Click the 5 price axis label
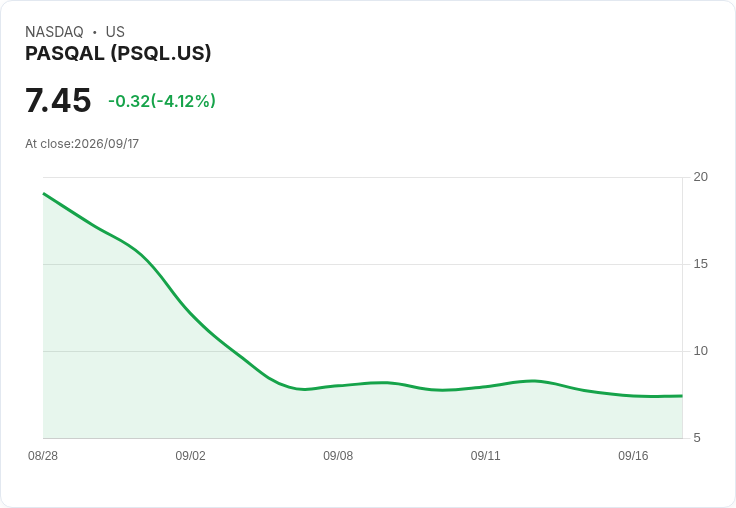 tap(697, 438)
